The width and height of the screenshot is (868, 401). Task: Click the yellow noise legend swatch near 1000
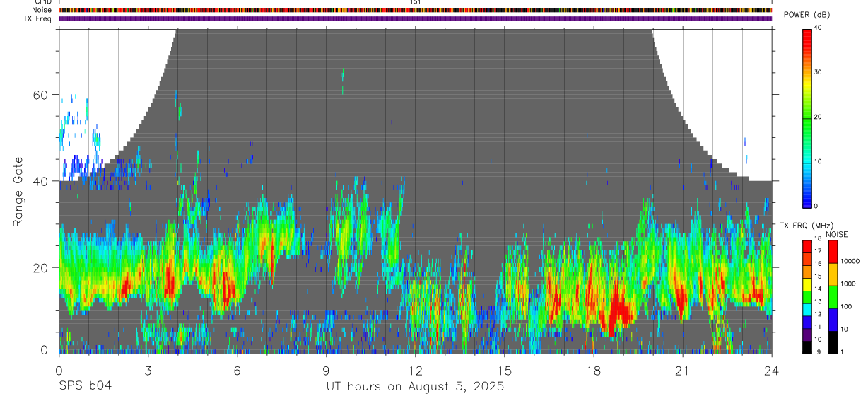pyautogui.click(x=833, y=274)
